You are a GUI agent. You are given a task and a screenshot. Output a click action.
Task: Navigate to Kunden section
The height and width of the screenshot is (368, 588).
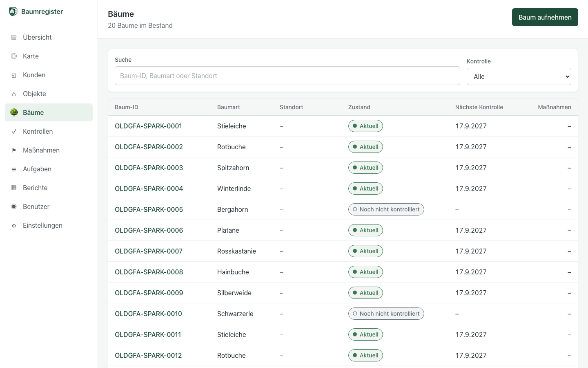(49, 75)
